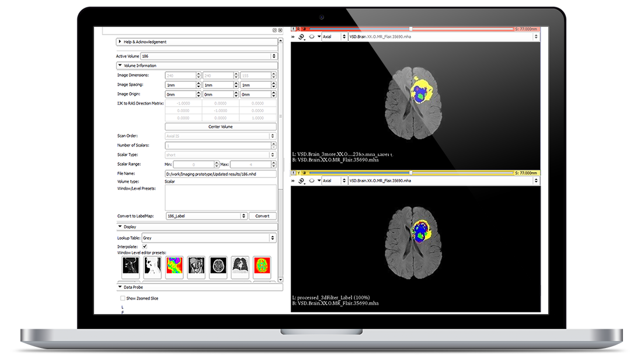Screen dimensions: 644x362
Task: Select the PET rainbow window level preset
Action: (175, 266)
